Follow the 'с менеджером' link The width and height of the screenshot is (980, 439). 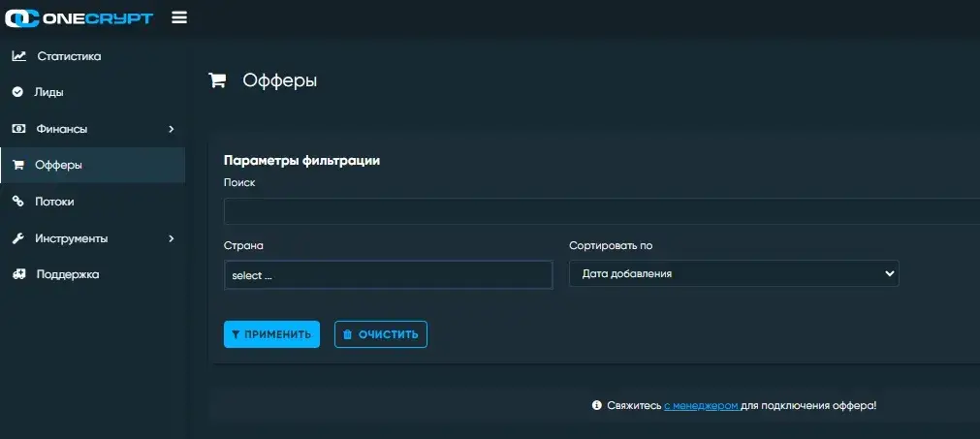tap(702, 406)
